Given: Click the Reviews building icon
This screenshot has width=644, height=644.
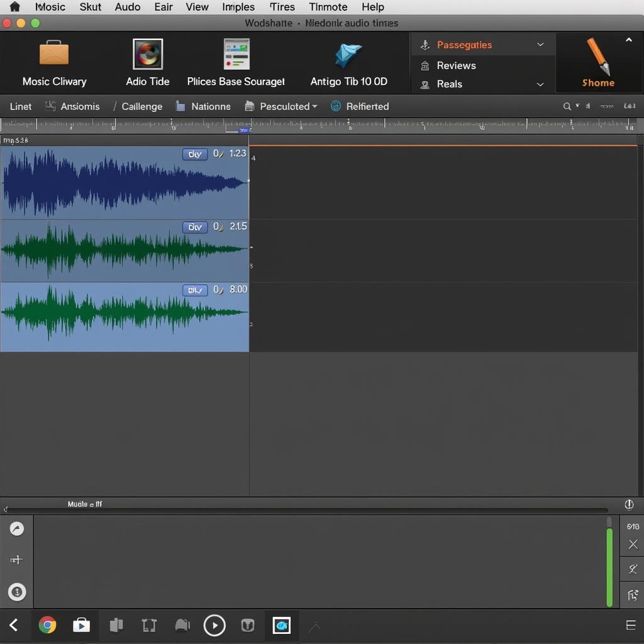Looking at the screenshot, I should [x=425, y=65].
